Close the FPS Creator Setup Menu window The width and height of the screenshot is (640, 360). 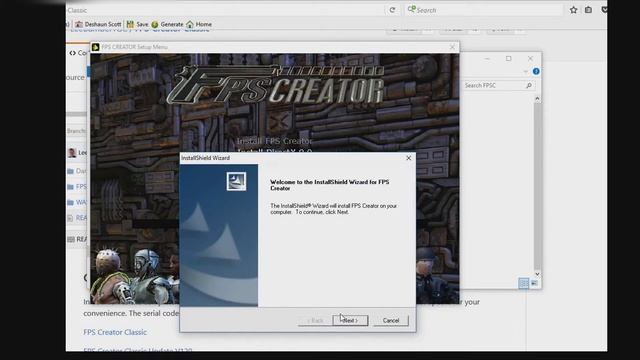pyautogui.click(x=452, y=47)
